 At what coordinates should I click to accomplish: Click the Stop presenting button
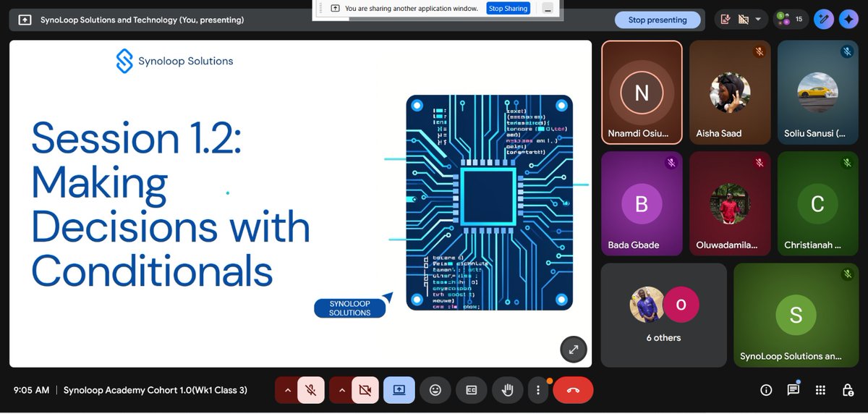[658, 20]
